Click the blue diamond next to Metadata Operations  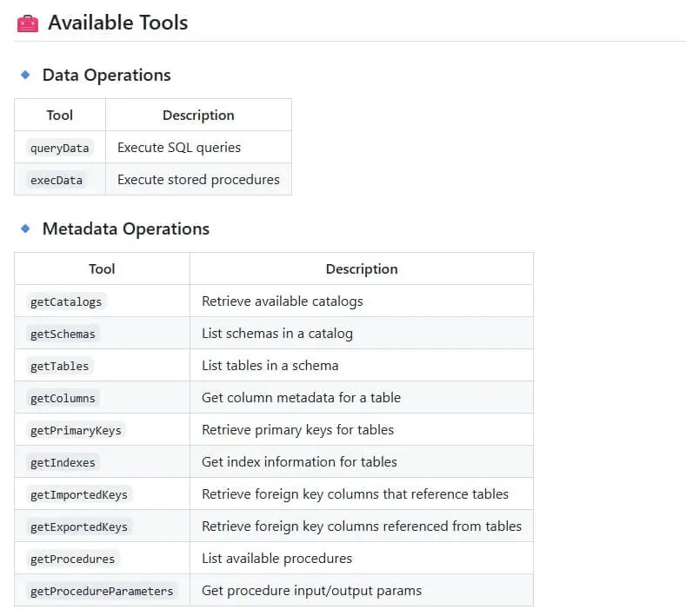(25, 229)
